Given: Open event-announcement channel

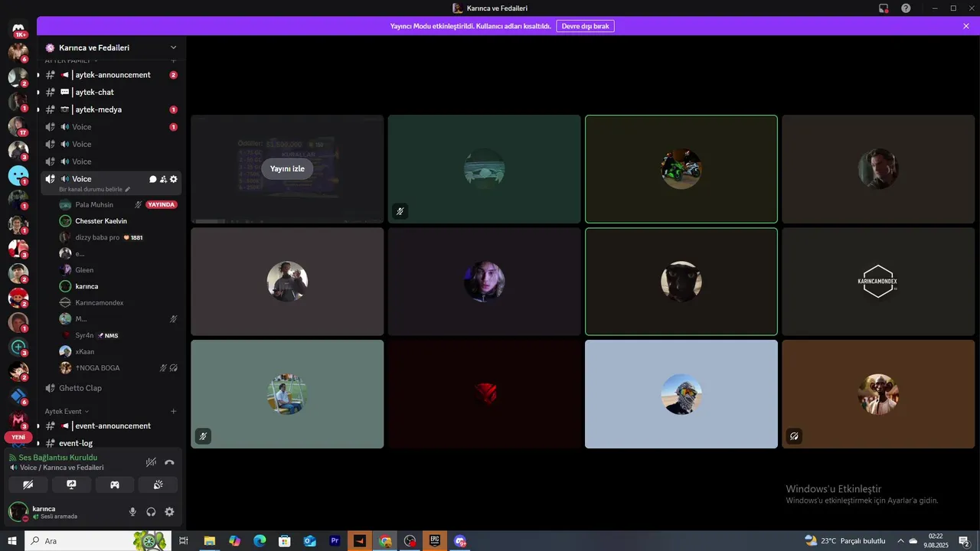Looking at the screenshot, I should click(111, 425).
